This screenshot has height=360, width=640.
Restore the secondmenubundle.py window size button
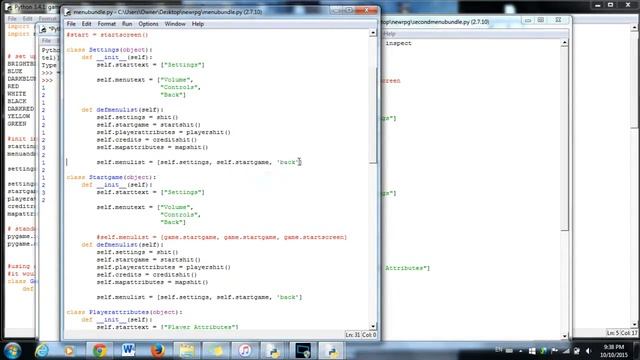point(541,20)
